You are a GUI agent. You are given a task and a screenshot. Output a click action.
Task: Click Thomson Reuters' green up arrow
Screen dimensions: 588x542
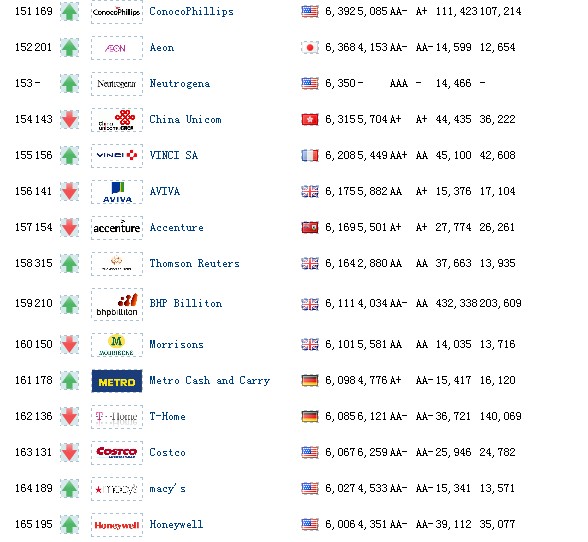click(x=69, y=263)
